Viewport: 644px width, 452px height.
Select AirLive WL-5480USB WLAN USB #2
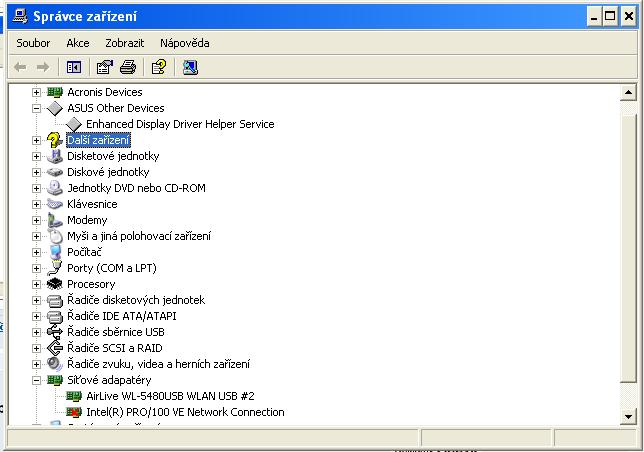coord(170,396)
